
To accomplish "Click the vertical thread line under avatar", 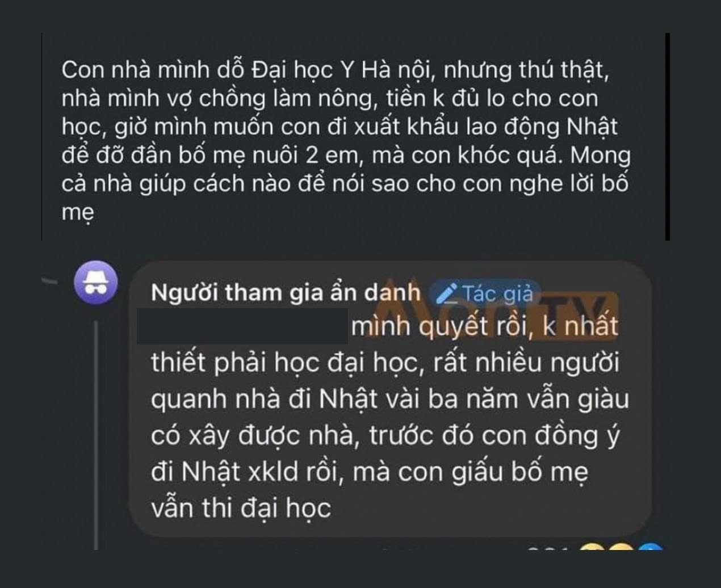I will (97, 435).
